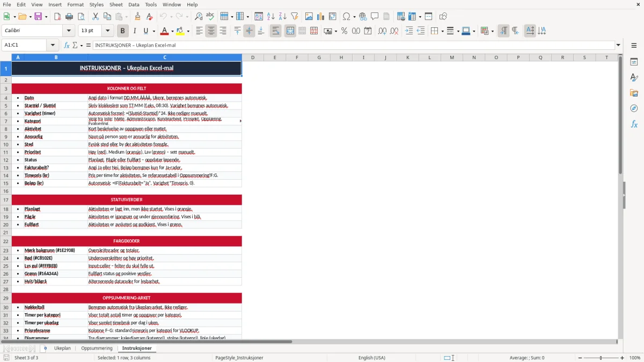
Task: Switch to the Ukeplan sheet tab
Action: tap(62, 348)
